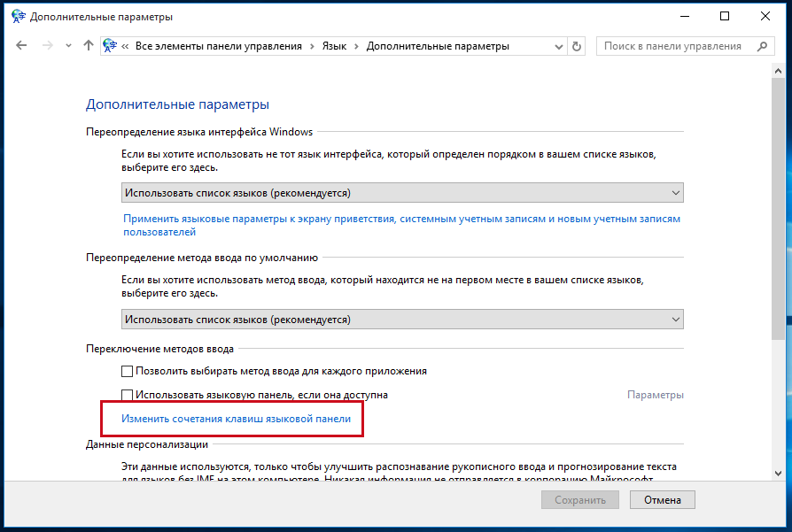Image resolution: width=792 pixels, height=532 pixels.
Task: Open link to change language bar hotkeys
Action: [236, 419]
